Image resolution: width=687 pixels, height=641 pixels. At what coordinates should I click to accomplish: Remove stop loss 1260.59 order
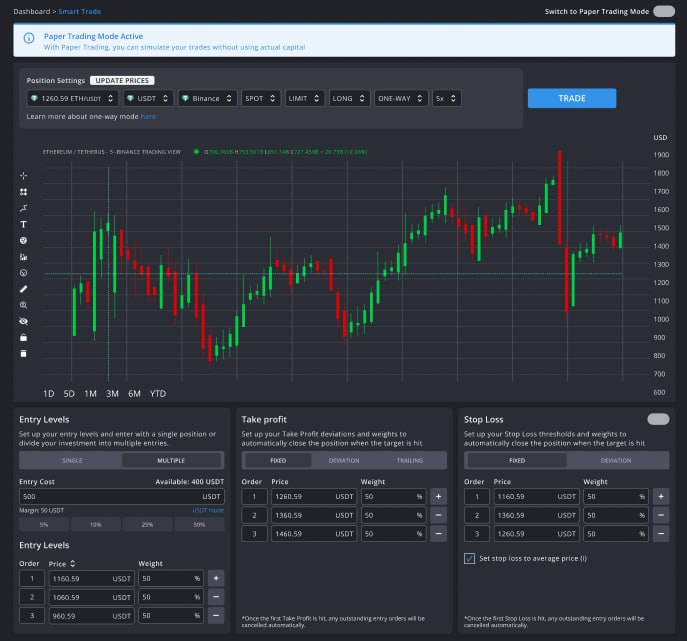pos(661,534)
